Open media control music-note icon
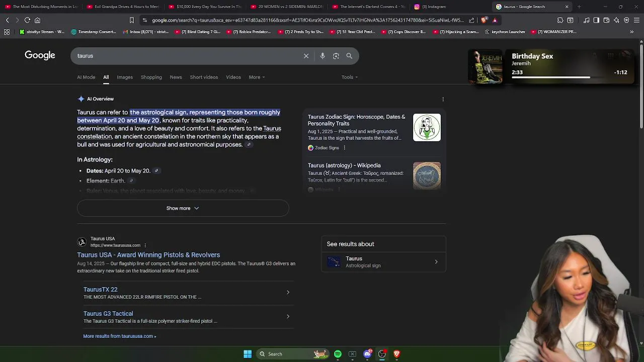The image size is (644, 362). (x=587, y=20)
